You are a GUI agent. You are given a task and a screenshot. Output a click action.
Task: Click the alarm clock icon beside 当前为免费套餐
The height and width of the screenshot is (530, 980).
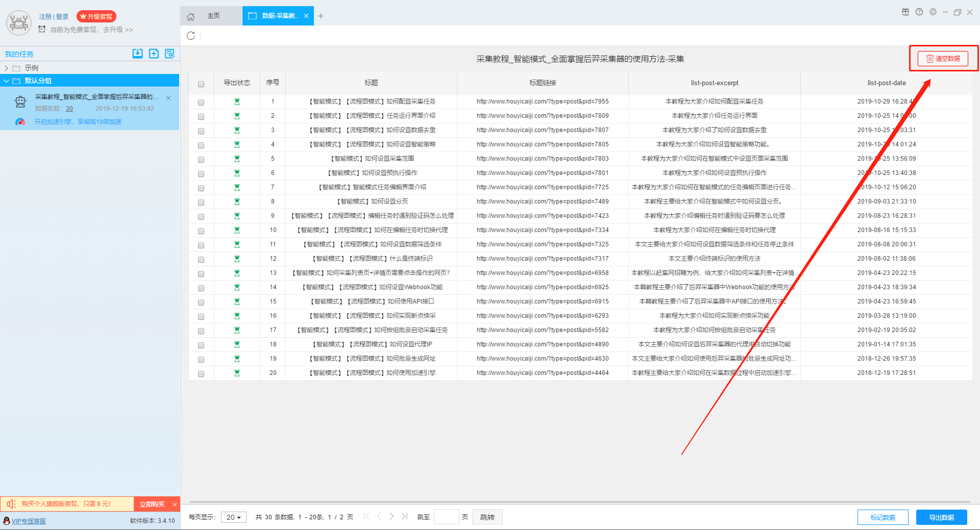42,30
